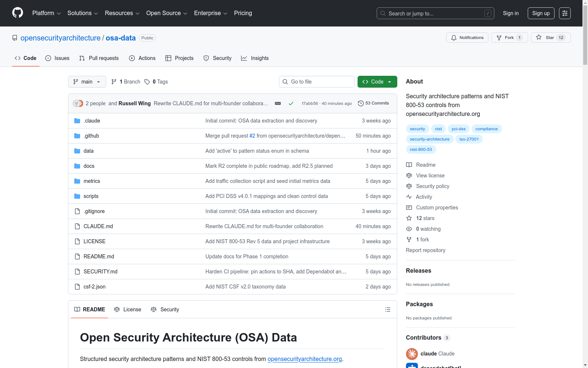
Task: Click the Notifications button
Action: (467, 38)
